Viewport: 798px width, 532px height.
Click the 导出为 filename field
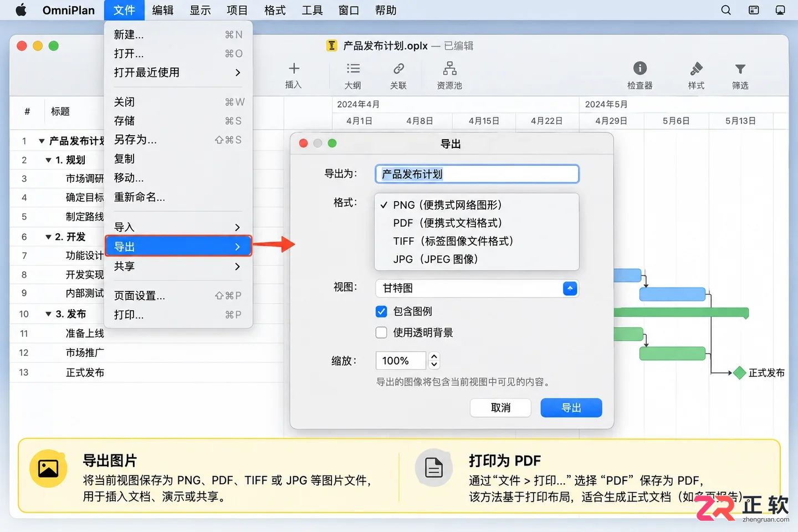click(x=477, y=174)
